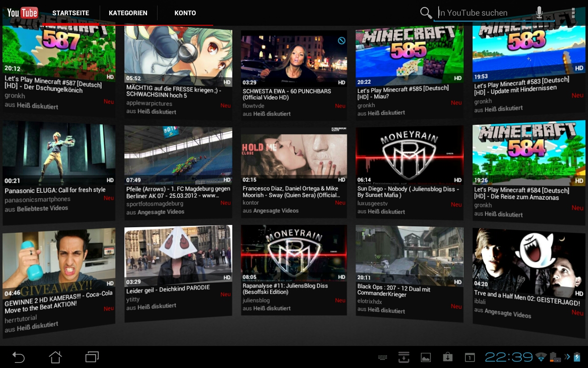This screenshot has height=368, width=588.
Task: Tap channel name 'juliensblog'
Action: [256, 300]
